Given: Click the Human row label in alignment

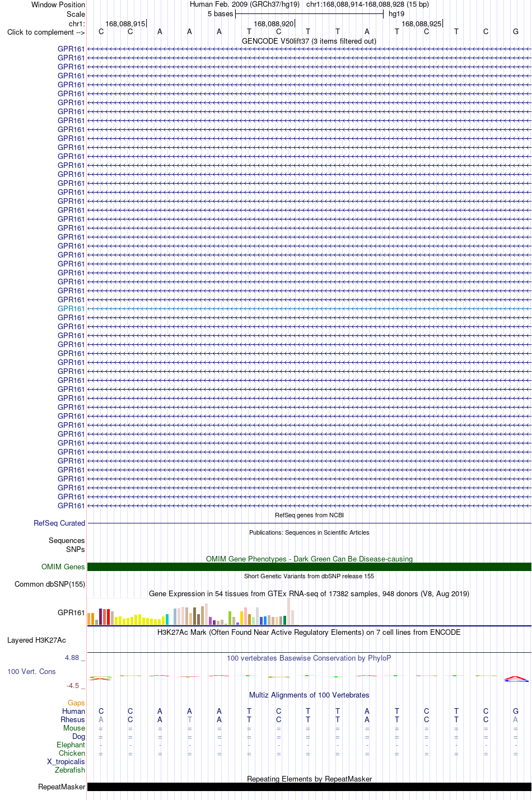Looking at the screenshot, I should coord(73,711).
